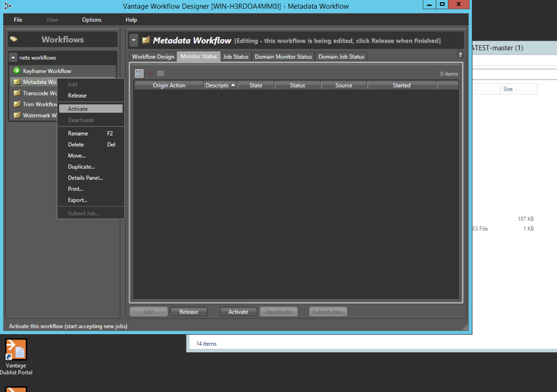Click the red X delete icon in monitor toolbar
This screenshot has width=557, height=392.
coord(150,74)
